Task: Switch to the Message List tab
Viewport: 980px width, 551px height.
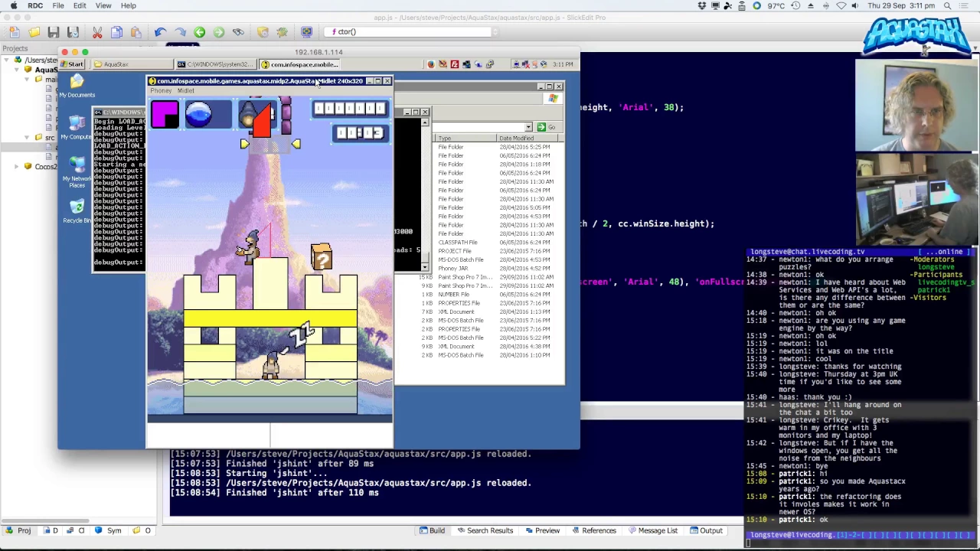Action: pyautogui.click(x=652, y=530)
